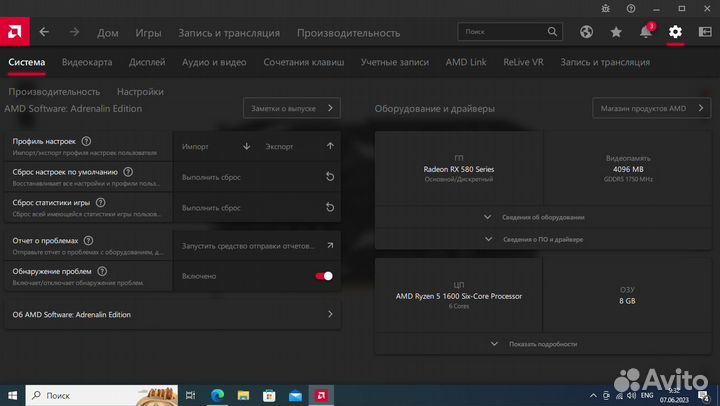Screen dimensions: 720x406
Task: Open the settings gear icon
Action: 675,32
